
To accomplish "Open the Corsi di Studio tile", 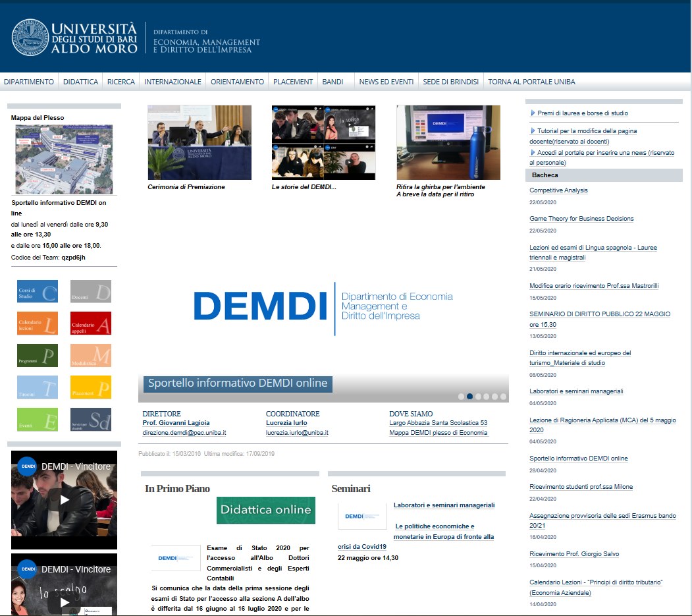I will point(37,291).
